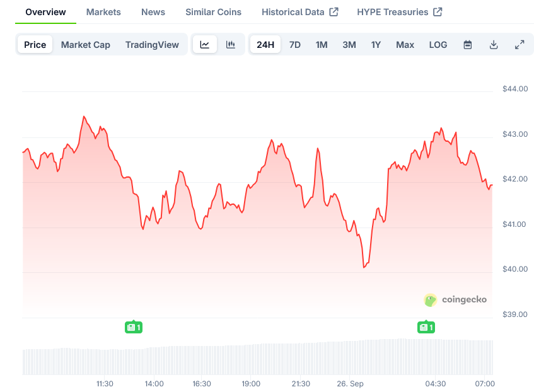The width and height of the screenshot is (534, 392).
Task: Click the 07:00 time axis label
Action: [485, 384]
